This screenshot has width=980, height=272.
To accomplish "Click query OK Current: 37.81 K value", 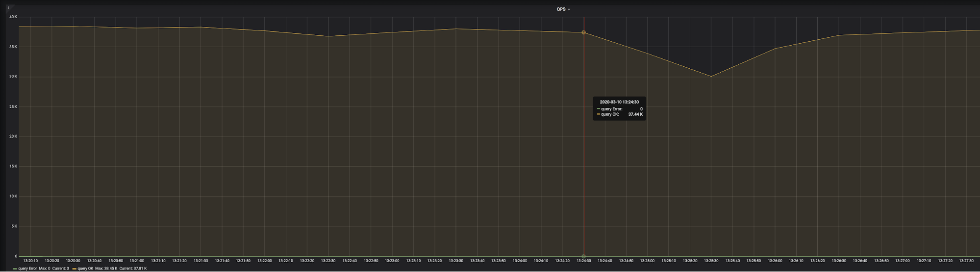I will [x=133, y=269].
